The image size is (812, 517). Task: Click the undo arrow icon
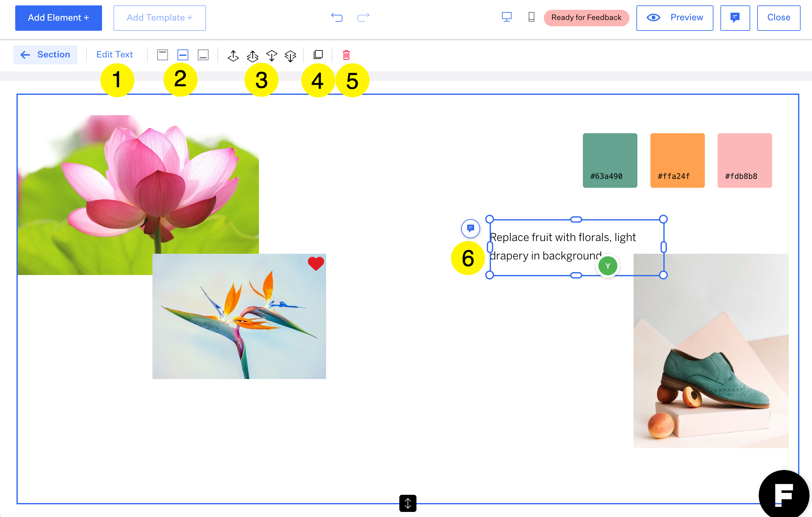point(337,17)
